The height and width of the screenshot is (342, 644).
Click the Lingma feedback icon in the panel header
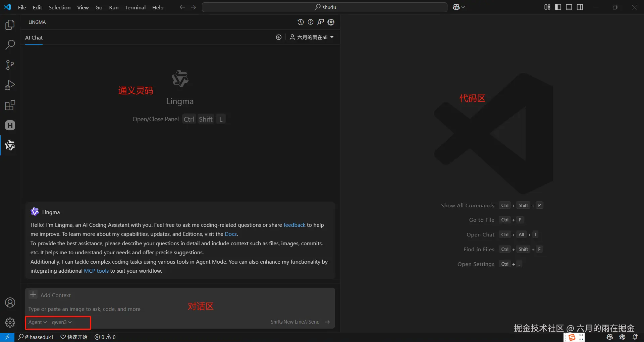point(321,22)
